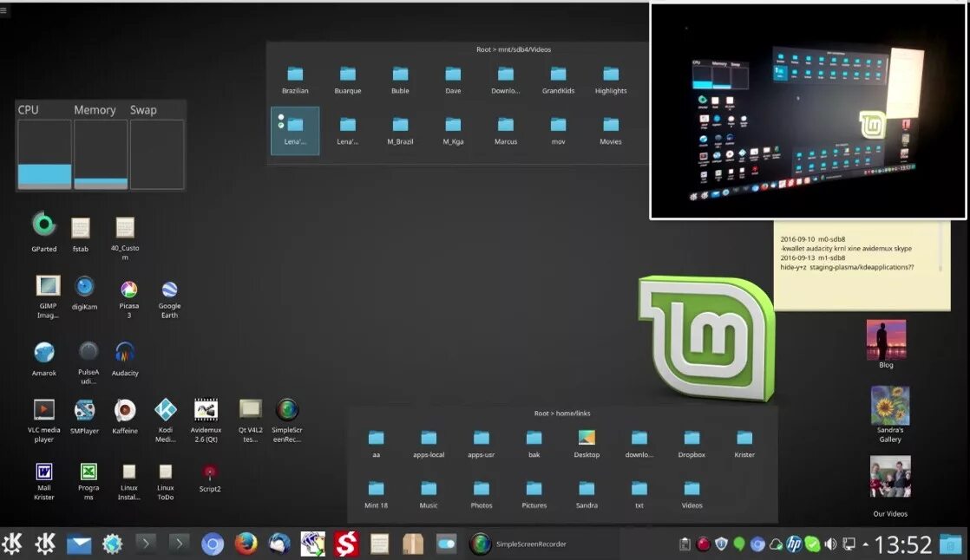
Task: Launch Thunderbird from the taskbar
Action: [279, 544]
